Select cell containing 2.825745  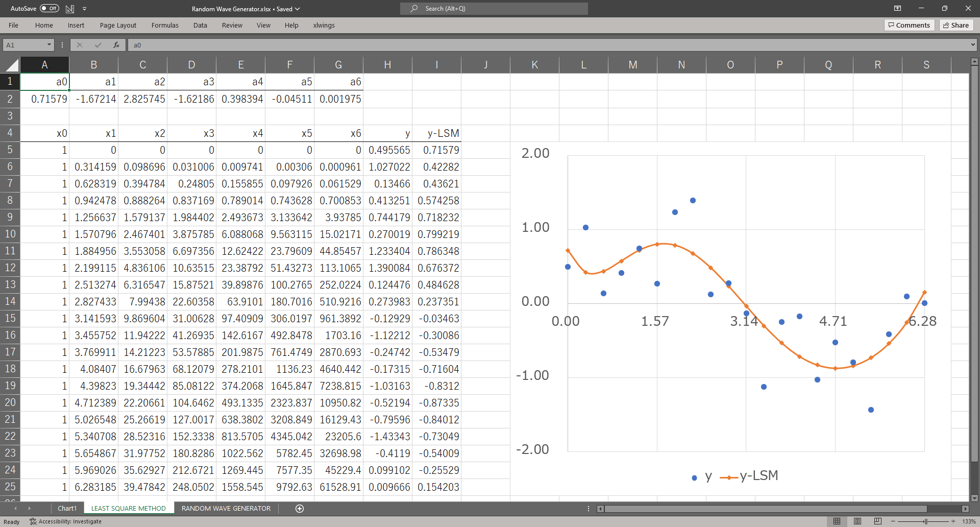point(142,99)
